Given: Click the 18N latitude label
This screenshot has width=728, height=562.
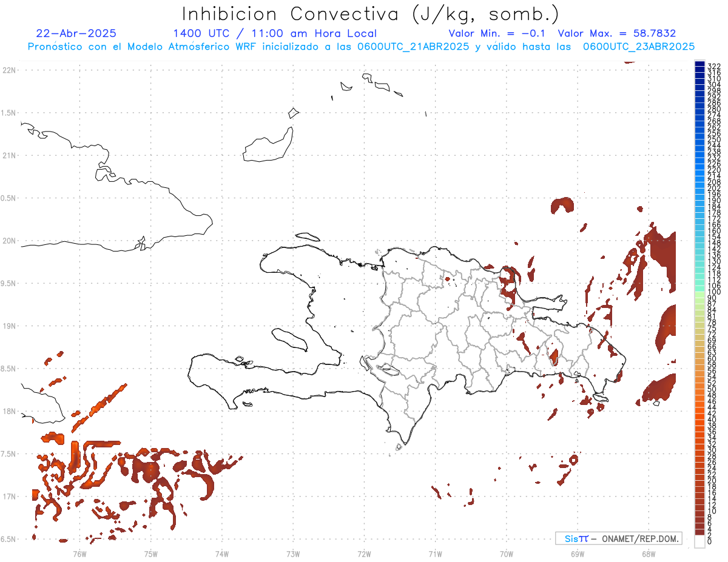Looking at the screenshot, I should [x=10, y=411].
